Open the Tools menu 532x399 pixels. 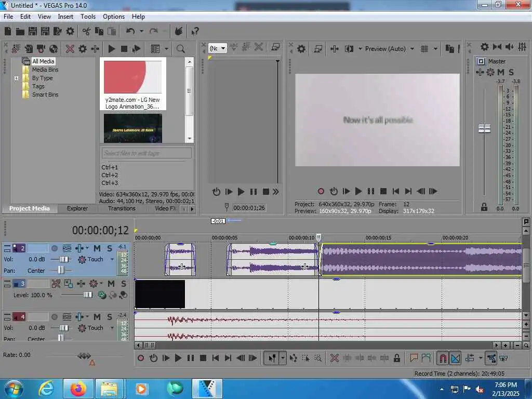88,17
